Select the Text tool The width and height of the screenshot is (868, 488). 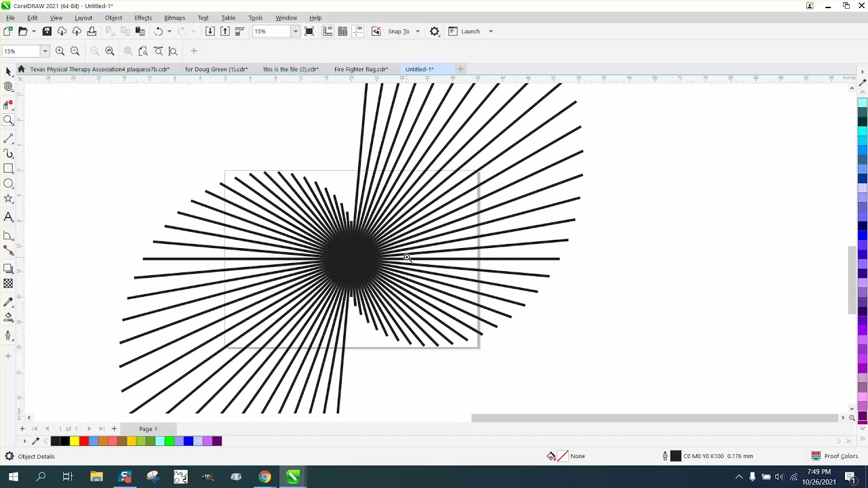[x=8, y=217]
